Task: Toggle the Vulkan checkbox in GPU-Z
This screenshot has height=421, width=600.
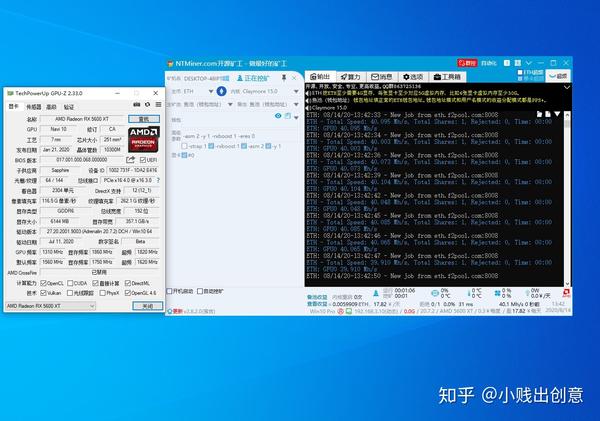Action: click(x=43, y=293)
